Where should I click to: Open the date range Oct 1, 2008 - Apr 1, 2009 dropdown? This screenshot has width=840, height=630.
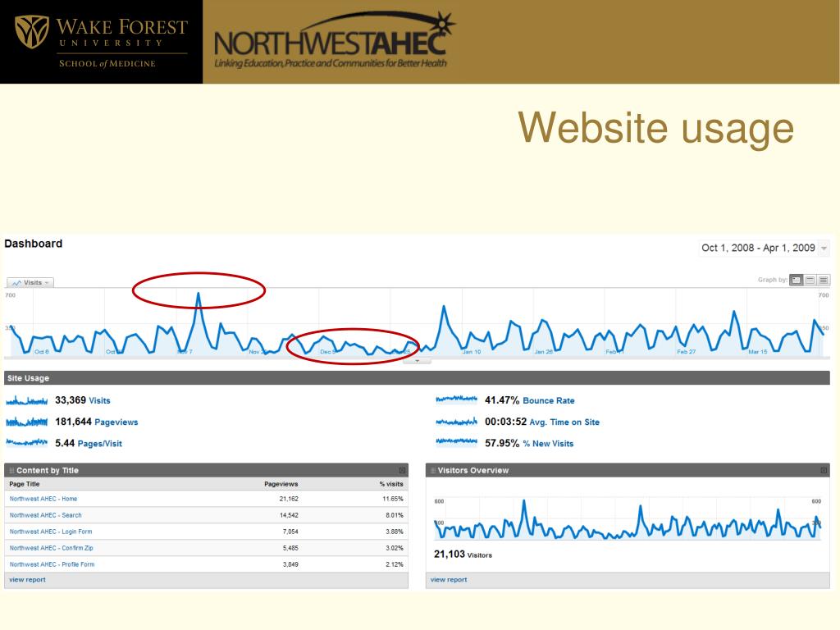[765, 248]
